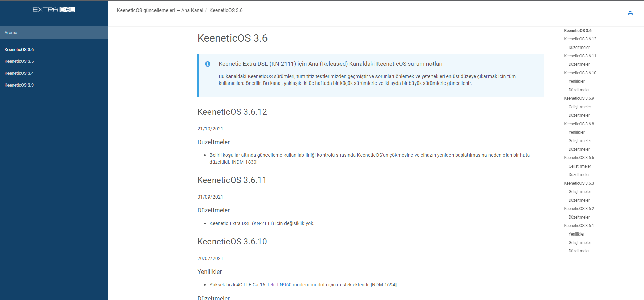
Task: Select Düzeltmeler under KeeneticOS 3.6.1 in contents
Action: click(579, 251)
